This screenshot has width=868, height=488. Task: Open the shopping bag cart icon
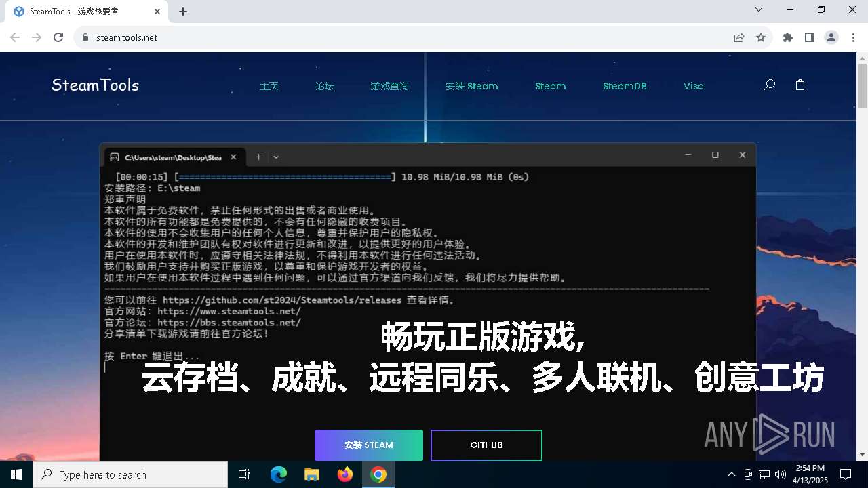(x=800, y=85)
